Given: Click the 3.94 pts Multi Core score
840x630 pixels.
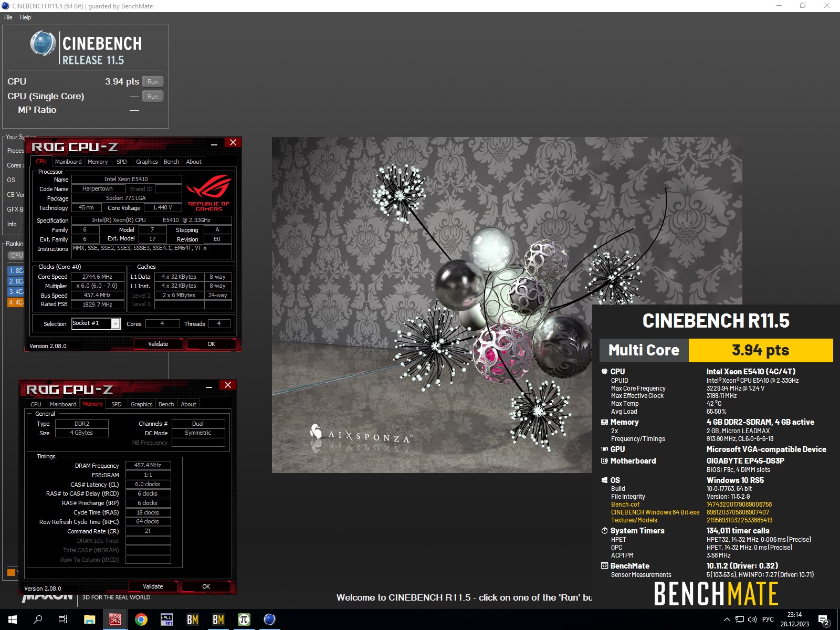Looking at the screenshot, I should click(x=760, y=350).
